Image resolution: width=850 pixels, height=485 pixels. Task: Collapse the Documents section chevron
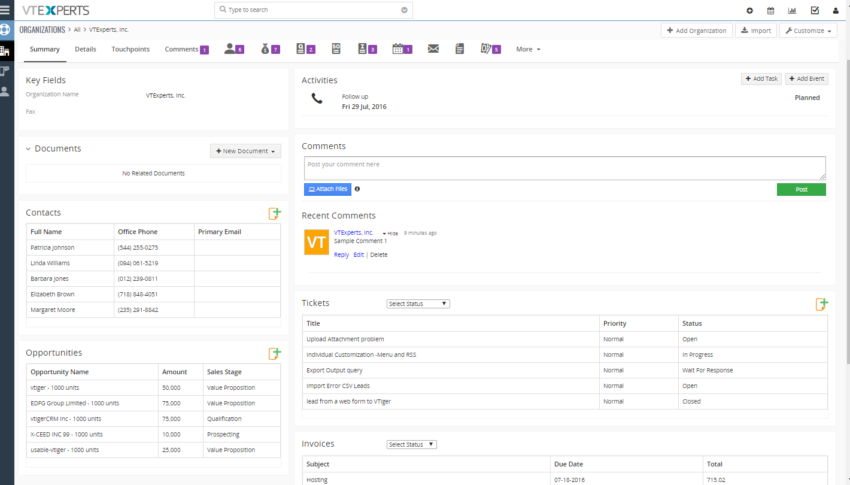[x=28, y=148]
